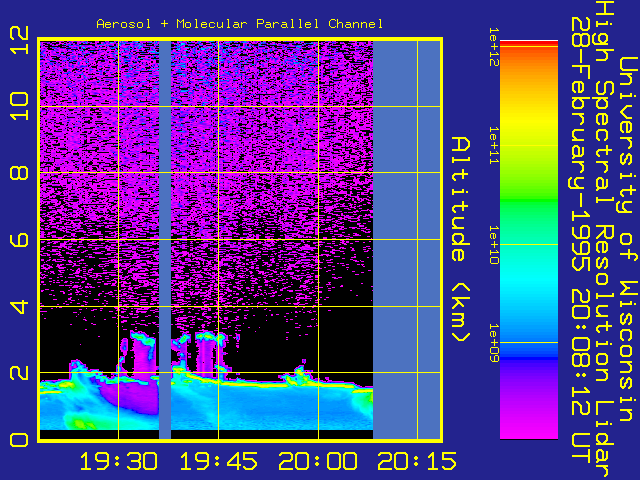Click the yellow band of the colorbar

coord(529,120)
